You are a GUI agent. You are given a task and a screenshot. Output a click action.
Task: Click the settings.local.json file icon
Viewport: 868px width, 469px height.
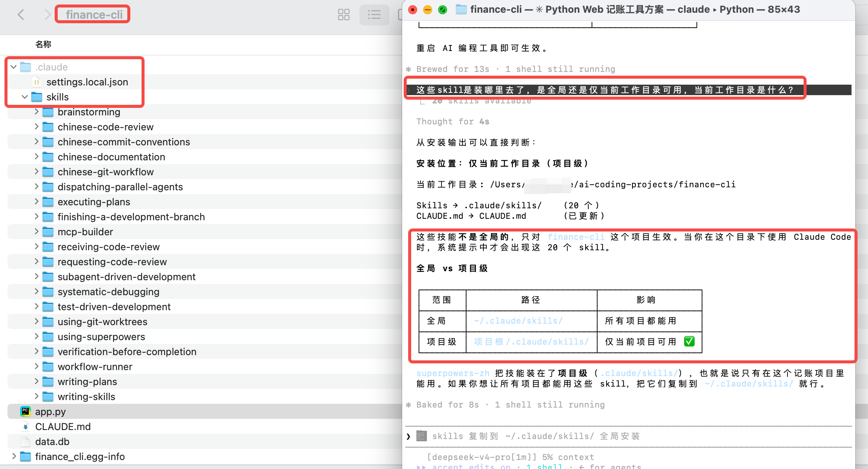[x=37, y=82]
